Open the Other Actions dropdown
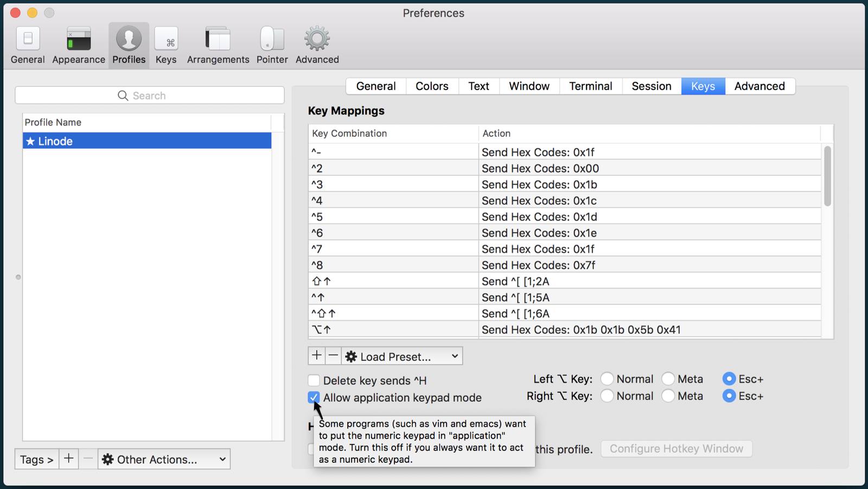This screenshot has height=489, width=868. 164,459
